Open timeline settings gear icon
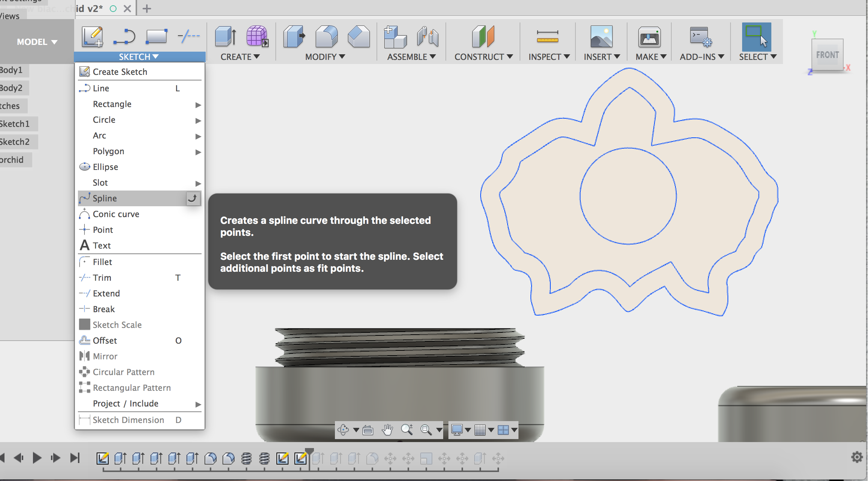Screen dimensions: 868x481 (x=857, y=457)
